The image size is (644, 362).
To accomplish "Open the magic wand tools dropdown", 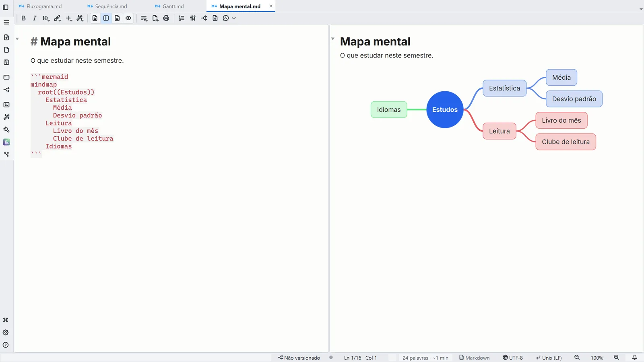I will coord(80,18).
